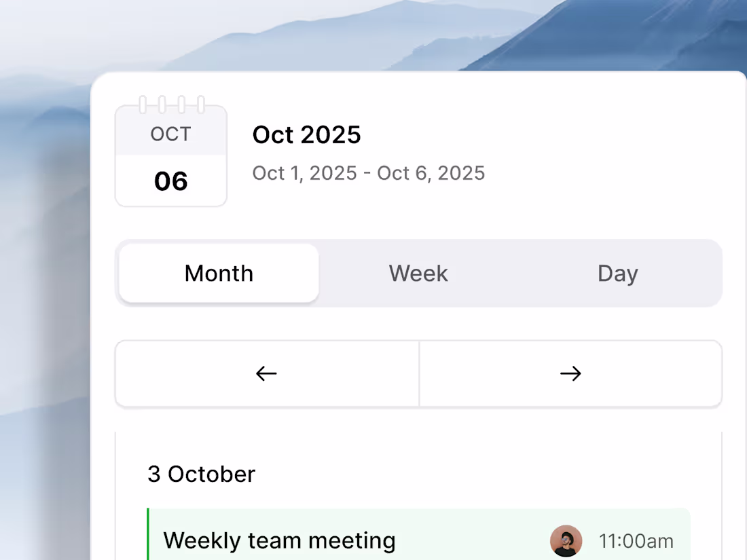
Task: Click the OCT label on the calendar icon
Action: click(171, 134)
